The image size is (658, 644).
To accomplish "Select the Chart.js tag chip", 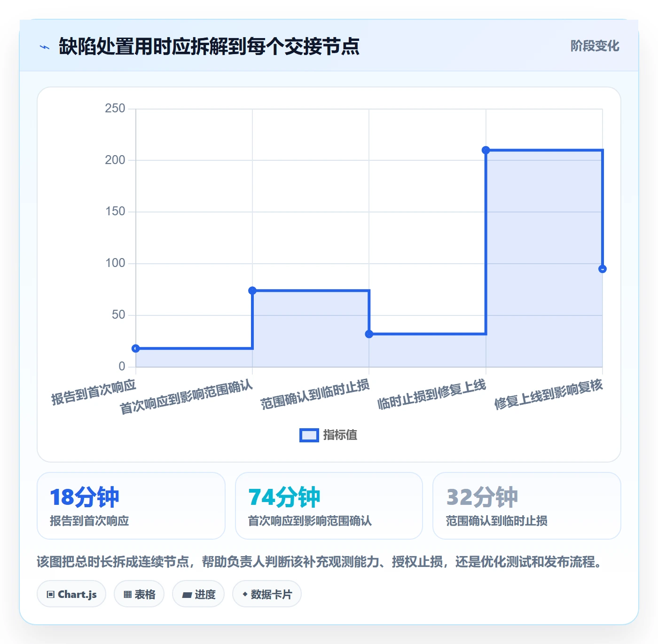I will click(71, 594).
